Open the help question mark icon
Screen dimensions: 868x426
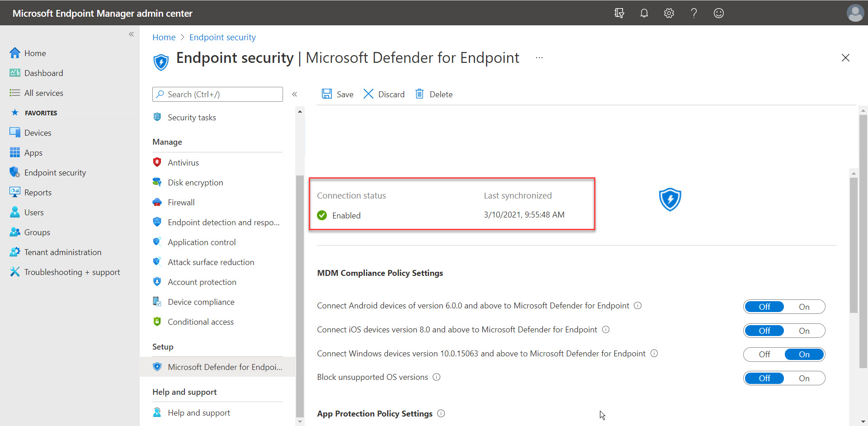694,13
